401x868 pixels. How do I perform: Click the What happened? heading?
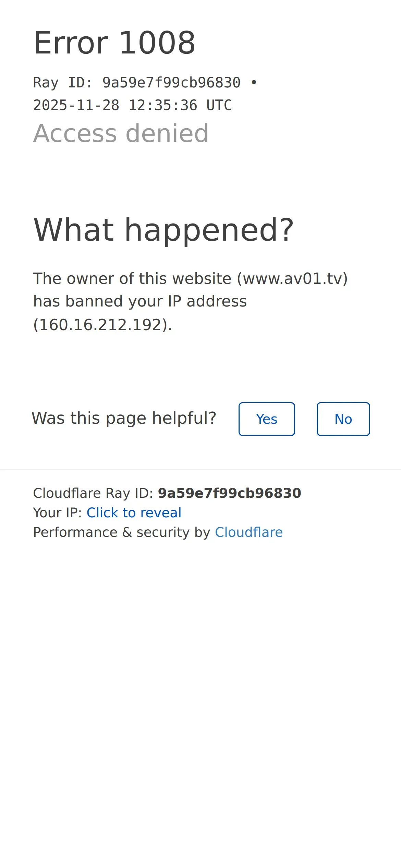pyautogui.click(x=163, y=230)
